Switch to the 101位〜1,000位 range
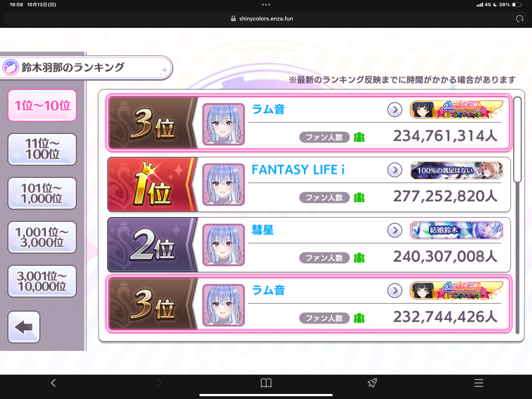The image size is (532, 399). click(42, 193)
